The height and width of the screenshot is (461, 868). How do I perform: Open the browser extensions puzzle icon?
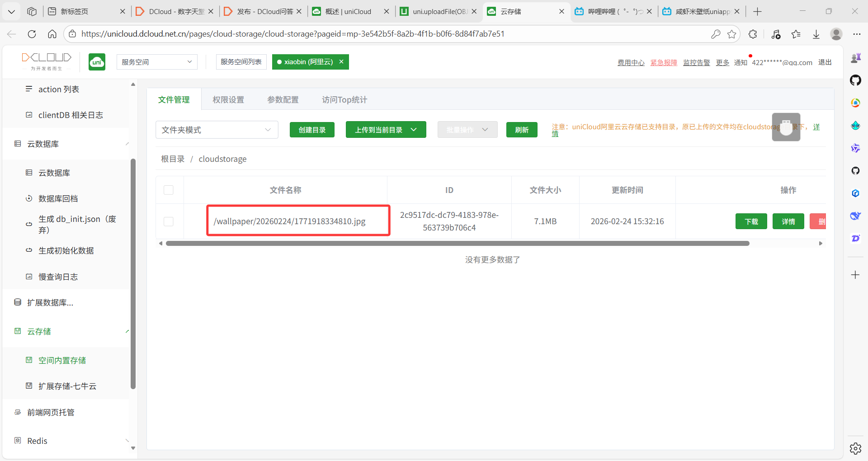[x=753, y=34]
